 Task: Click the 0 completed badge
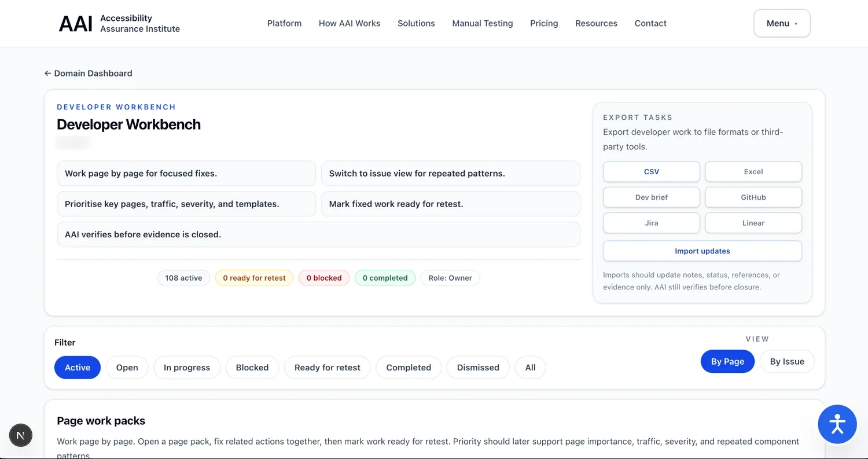385,278
